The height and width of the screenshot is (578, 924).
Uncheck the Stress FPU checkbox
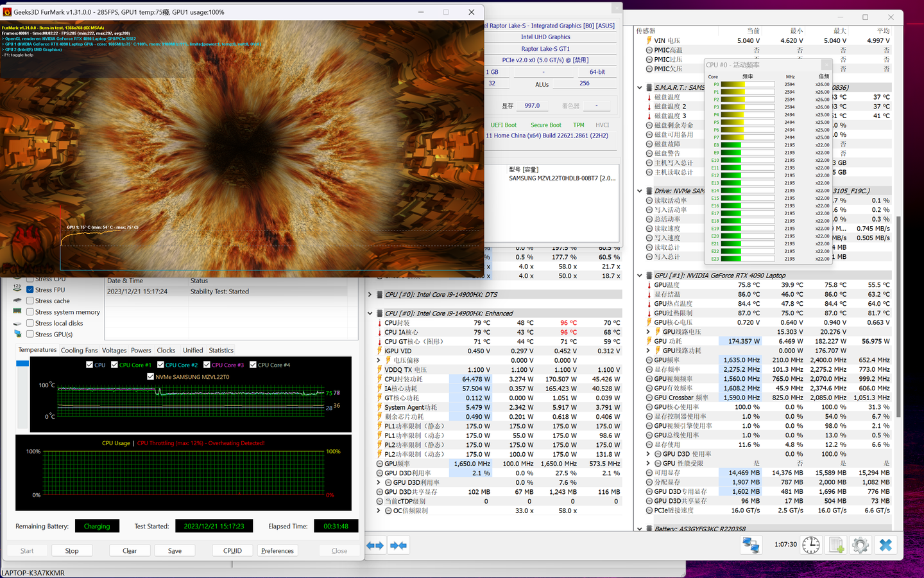click(x=30, y=290)
